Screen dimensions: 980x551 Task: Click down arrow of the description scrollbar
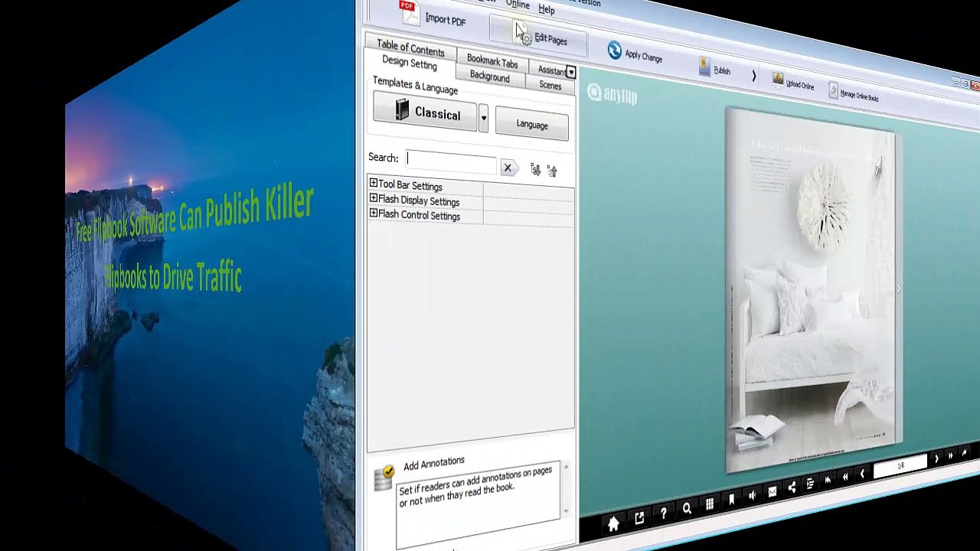566,512
